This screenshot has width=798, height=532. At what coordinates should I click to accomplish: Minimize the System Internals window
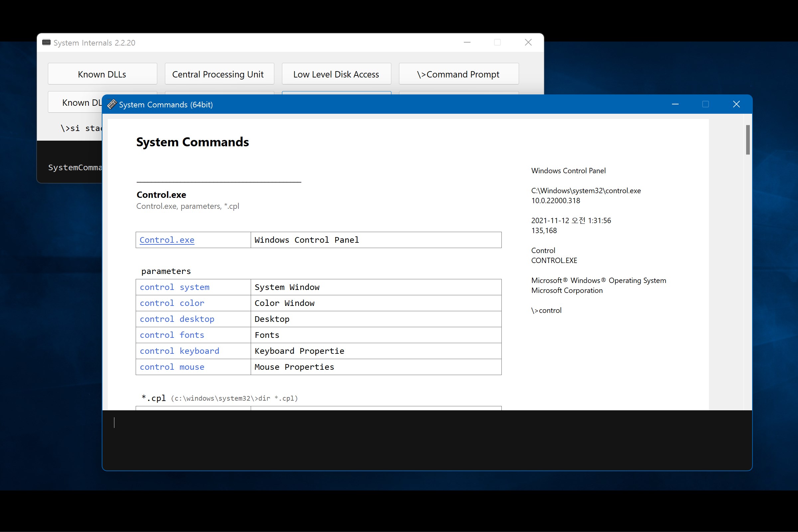pos(467,43)
